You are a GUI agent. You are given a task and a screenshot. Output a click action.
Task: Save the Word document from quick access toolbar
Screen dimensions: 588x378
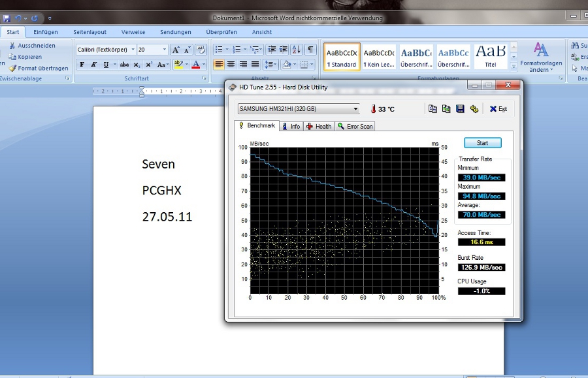click(7, 18)
